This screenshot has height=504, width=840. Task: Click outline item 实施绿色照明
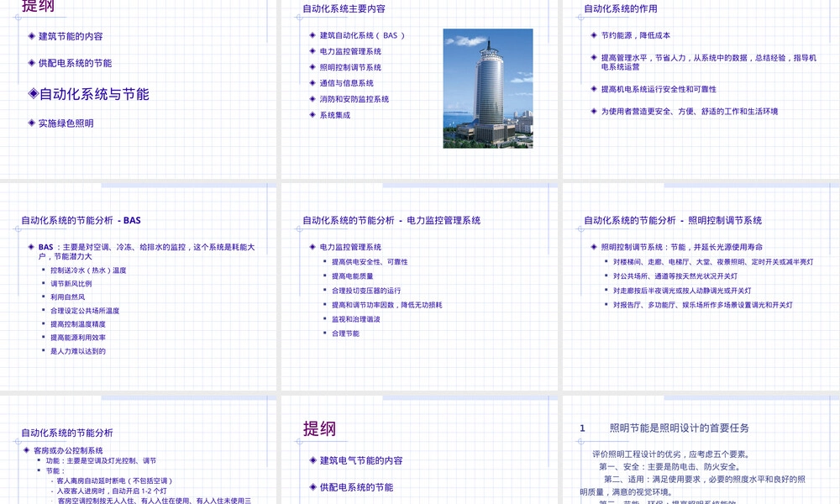pyautogui.click(x=66, y=123)
